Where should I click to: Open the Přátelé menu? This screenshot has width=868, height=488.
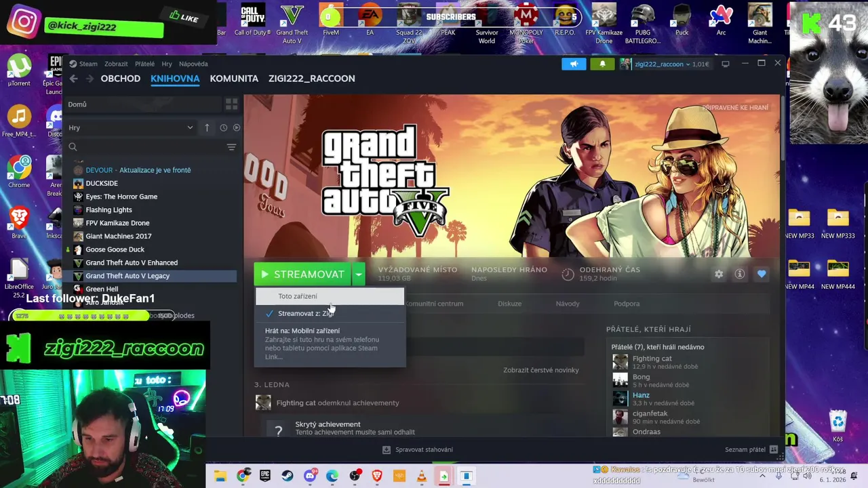144,64
